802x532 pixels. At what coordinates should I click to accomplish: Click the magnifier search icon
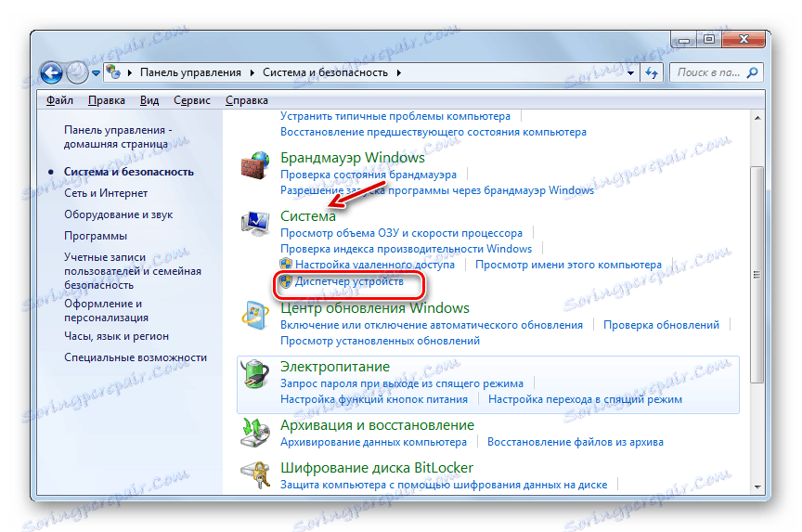(753, 72)
